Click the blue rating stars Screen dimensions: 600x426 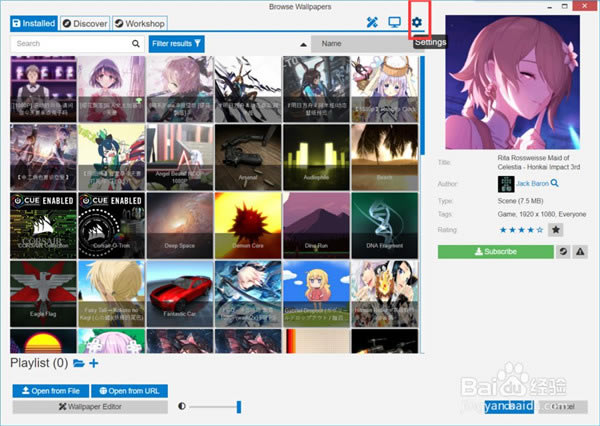pos(521,230)
